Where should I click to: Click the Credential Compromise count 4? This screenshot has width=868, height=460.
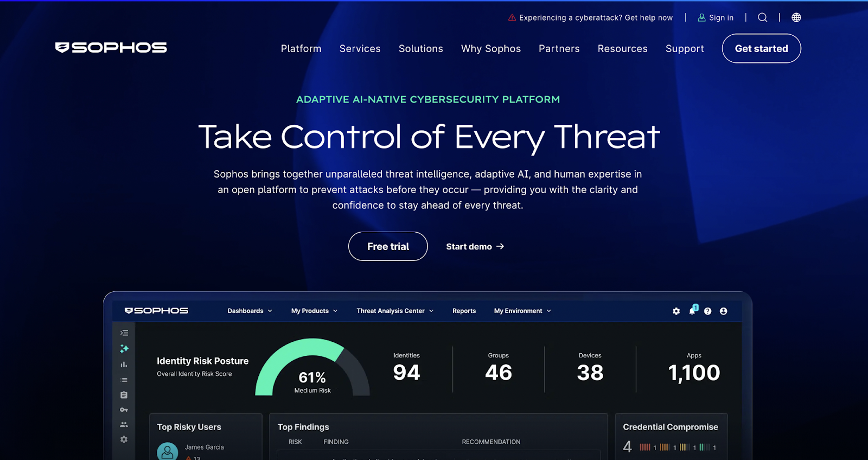[x=627, y=447]
